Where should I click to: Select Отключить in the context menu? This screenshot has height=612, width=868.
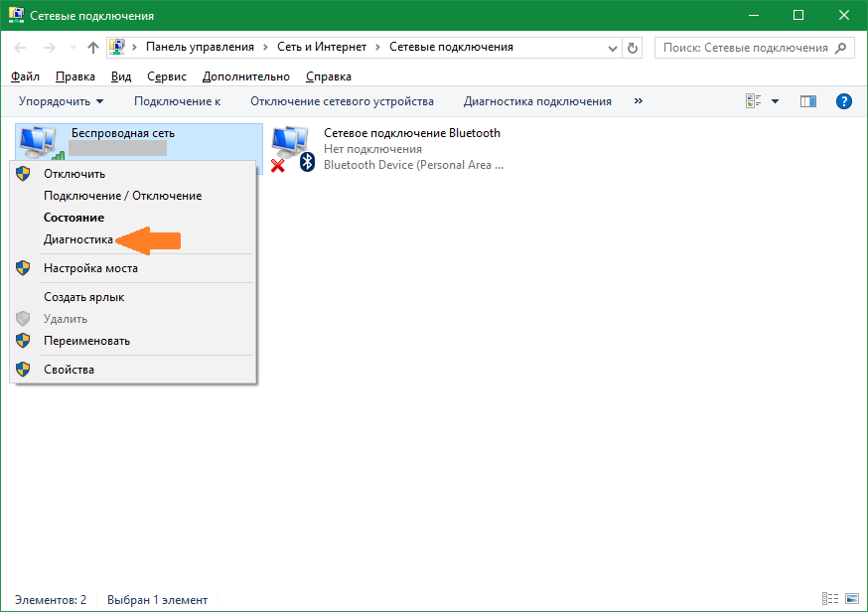(73, 174)
